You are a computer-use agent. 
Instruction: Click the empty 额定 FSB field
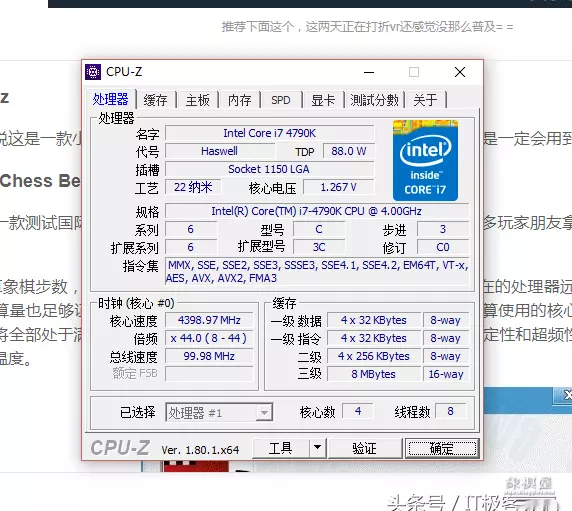coord(209,374)
